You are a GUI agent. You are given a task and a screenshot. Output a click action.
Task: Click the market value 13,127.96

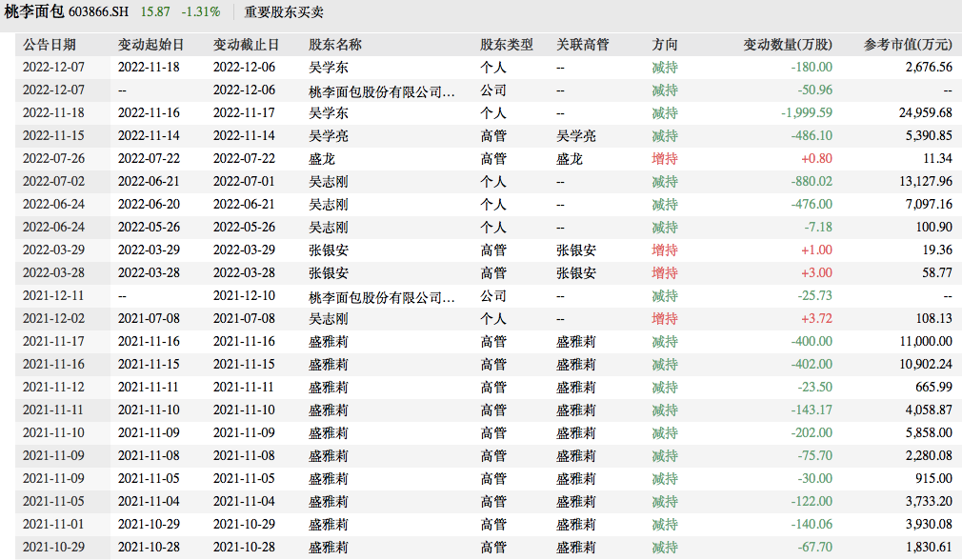pyautogui.click(x=926, y=182)
